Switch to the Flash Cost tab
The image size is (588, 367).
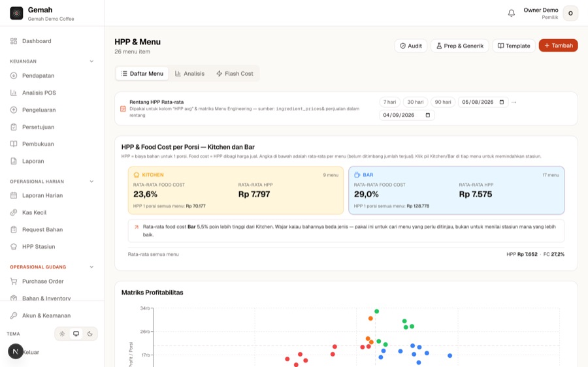pos(235,74)
